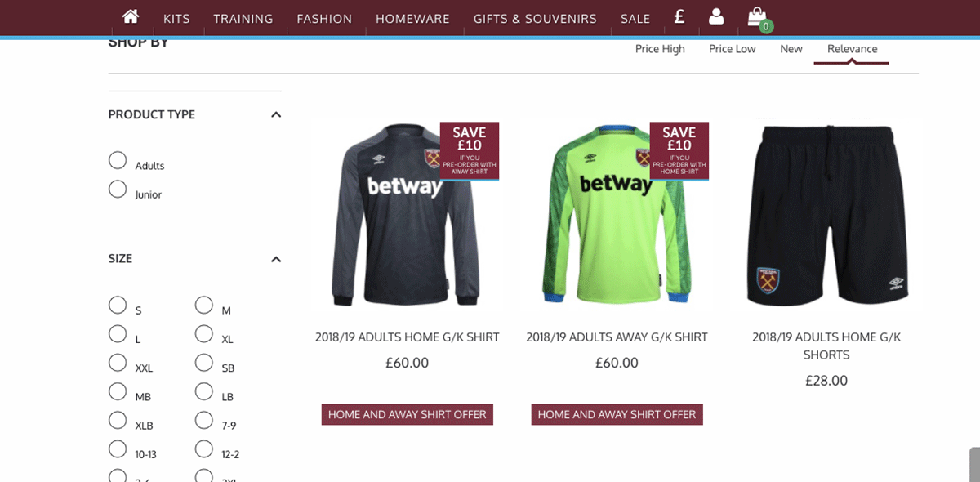This screenshot has height=482, width=980.
Task: Tick the size S filter option
Action: point(118,306)
